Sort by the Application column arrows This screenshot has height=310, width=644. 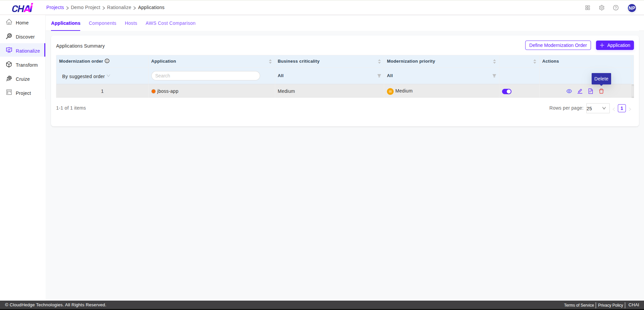(270, 61)
